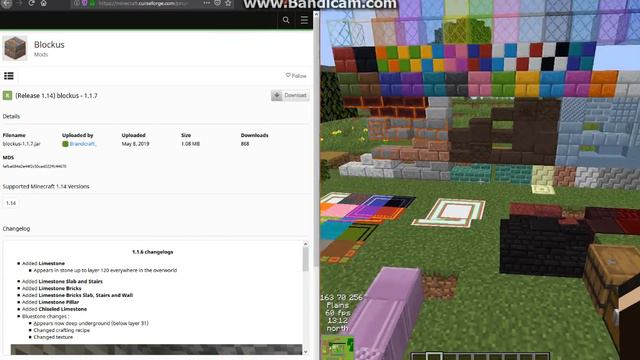
Task: Click 'Added Limestone Slab and Stairs' entry
Action: click(62, 281)
